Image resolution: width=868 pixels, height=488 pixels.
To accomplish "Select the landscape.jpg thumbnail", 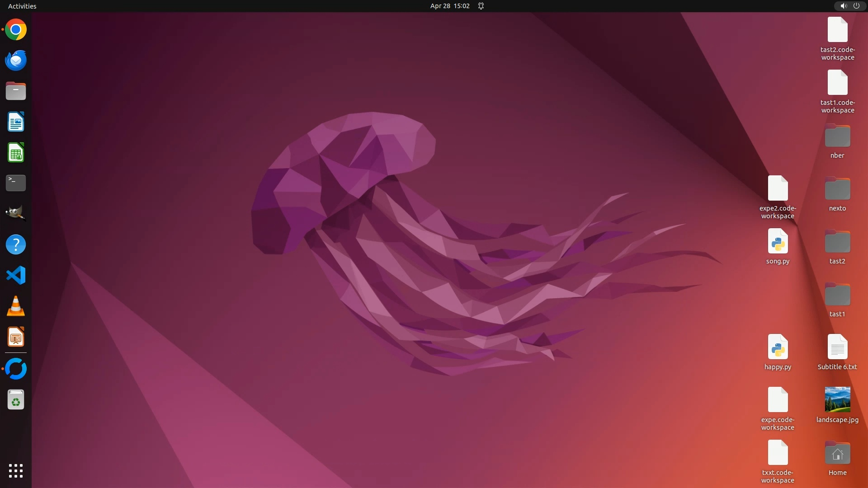I will pyautogui.click(x=837, y=399).
